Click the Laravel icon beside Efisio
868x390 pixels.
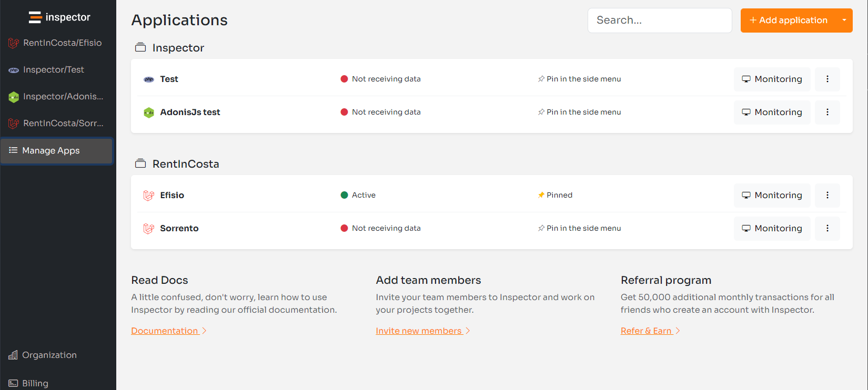pos(149,196)
